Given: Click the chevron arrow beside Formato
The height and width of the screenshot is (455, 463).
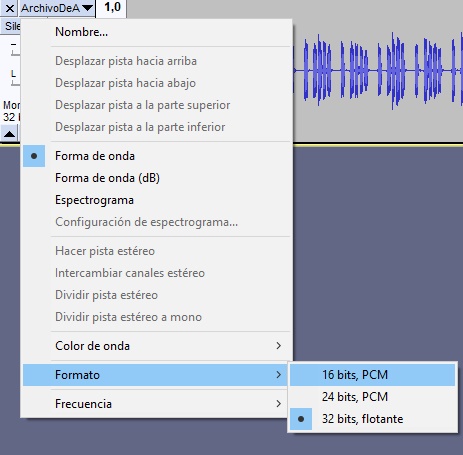Looking at the screenshot, I should coord(279,375).
